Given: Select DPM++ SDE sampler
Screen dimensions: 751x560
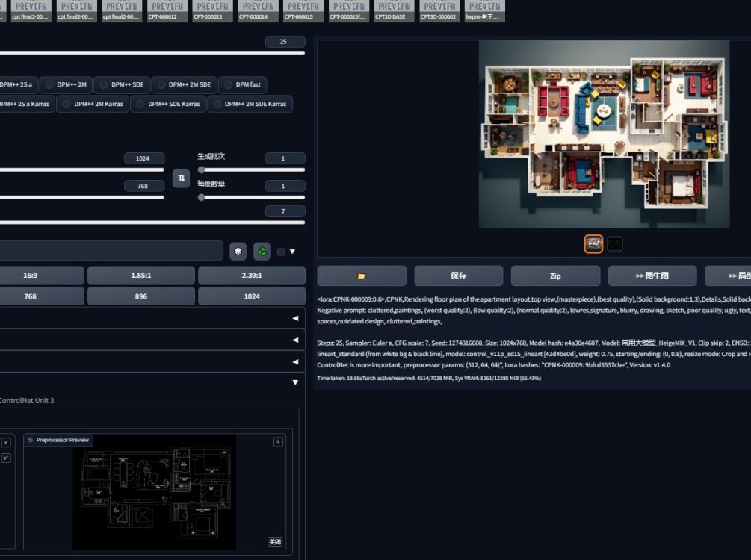Looking at the screenshot, I should [x=122, y=84].
